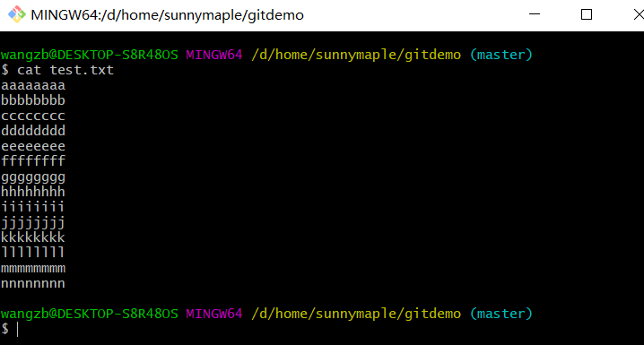Maximize the MINGW64 terminal window
644x345 pixels.
(587, 14)
